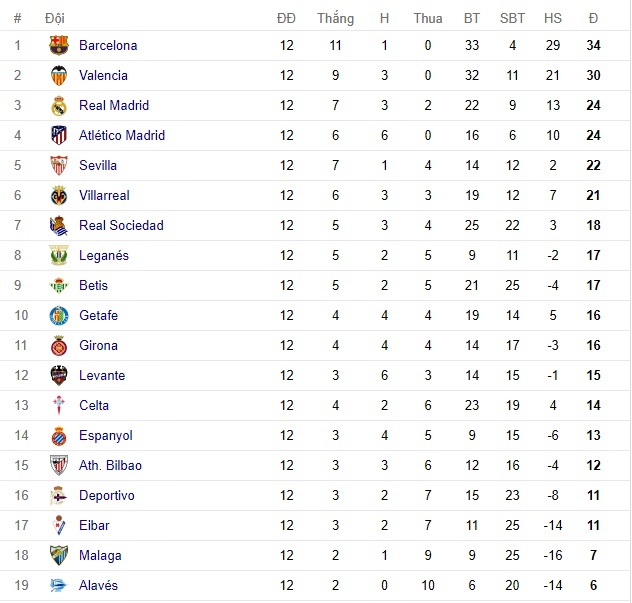Viewport: 632px width, 603px height.
Task: Open the Sevilla team link
Action: (98, 165)
